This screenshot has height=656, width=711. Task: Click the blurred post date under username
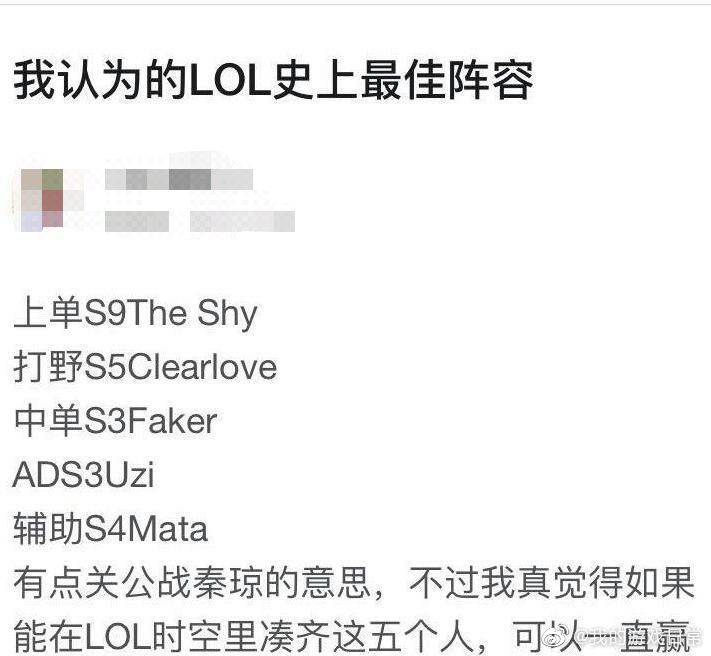137,222
